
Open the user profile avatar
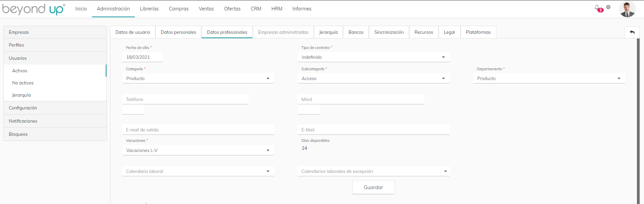click(x=627, y=9)
